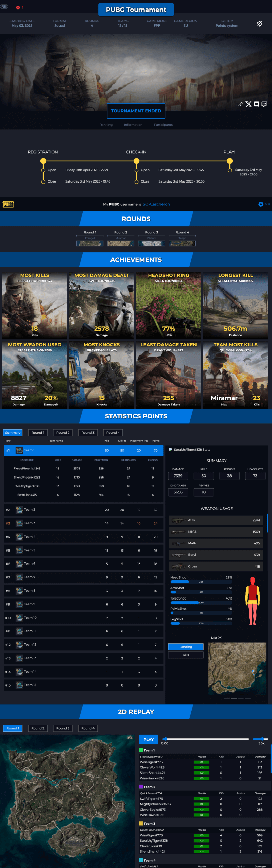This screenshot has height=868, width=272.
Task: Click the Edit gear icon
Action: click(261, 204)
